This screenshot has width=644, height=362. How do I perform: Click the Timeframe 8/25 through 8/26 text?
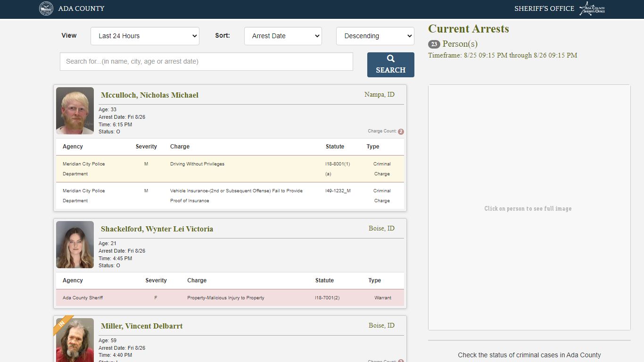click(x=503, y=56)
